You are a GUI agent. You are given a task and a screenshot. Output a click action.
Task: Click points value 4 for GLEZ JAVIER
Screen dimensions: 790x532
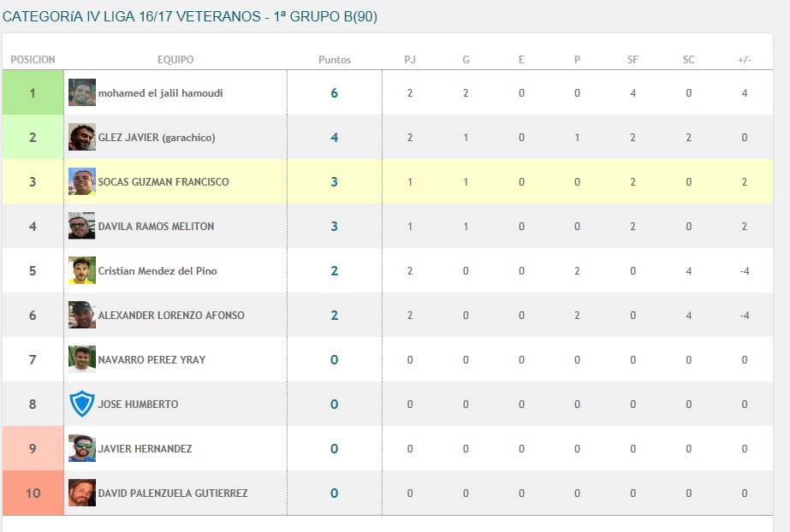tap(335, 138)
